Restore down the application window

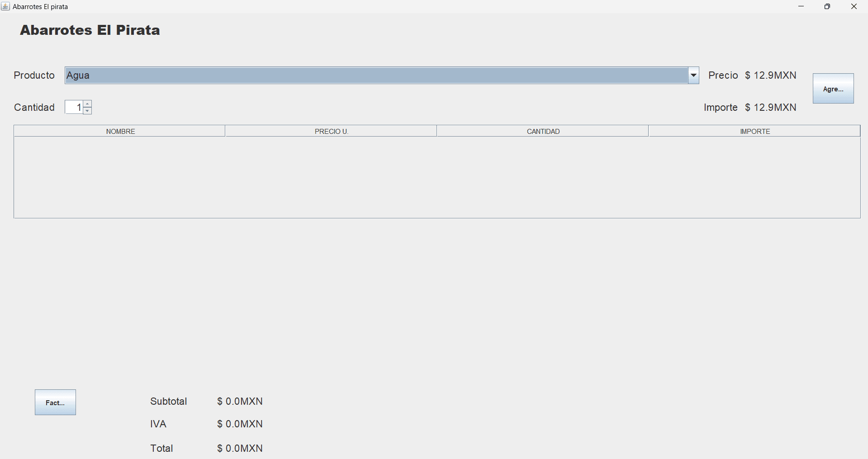tap(827, 6)
